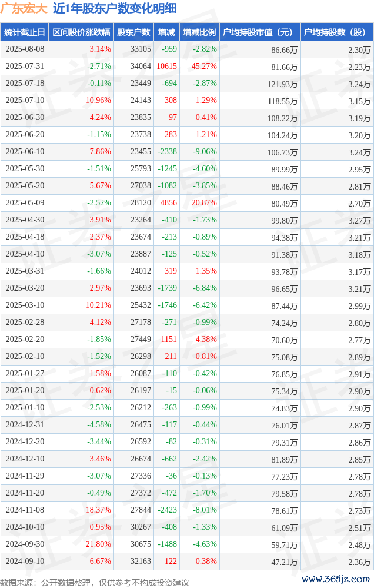Click the date cell 2025-06-30
The width and height of the screenshot is (374, 588).
pyautogui.click(x=25, y=117)
